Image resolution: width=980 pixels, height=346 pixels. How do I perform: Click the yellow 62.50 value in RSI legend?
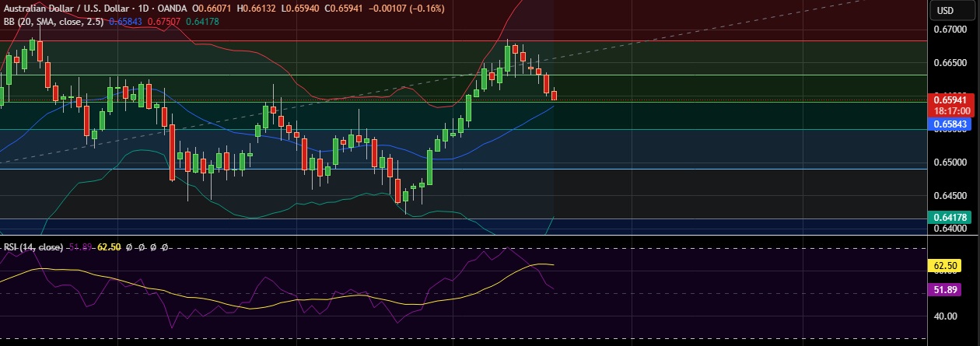point(109,246)
